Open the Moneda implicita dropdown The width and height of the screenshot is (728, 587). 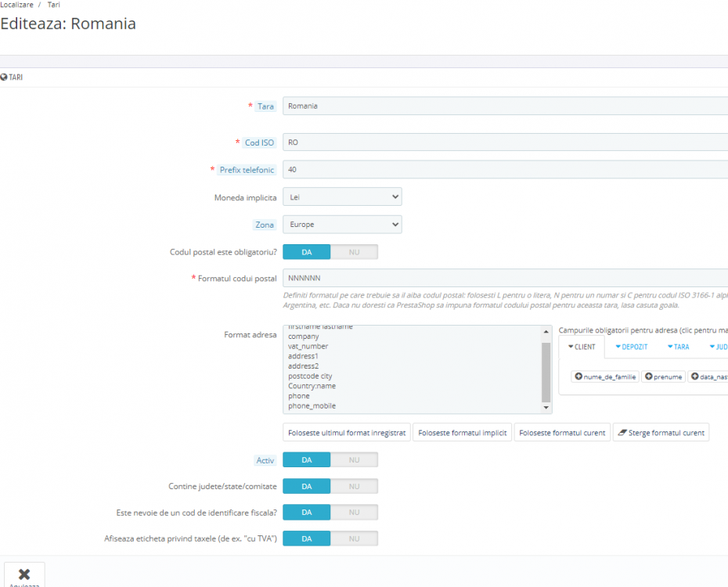pyautogui.click(x=342, y=197)
